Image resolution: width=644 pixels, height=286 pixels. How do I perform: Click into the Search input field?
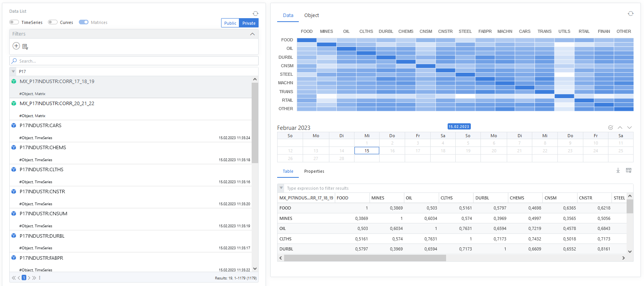[x=135, y=61]
